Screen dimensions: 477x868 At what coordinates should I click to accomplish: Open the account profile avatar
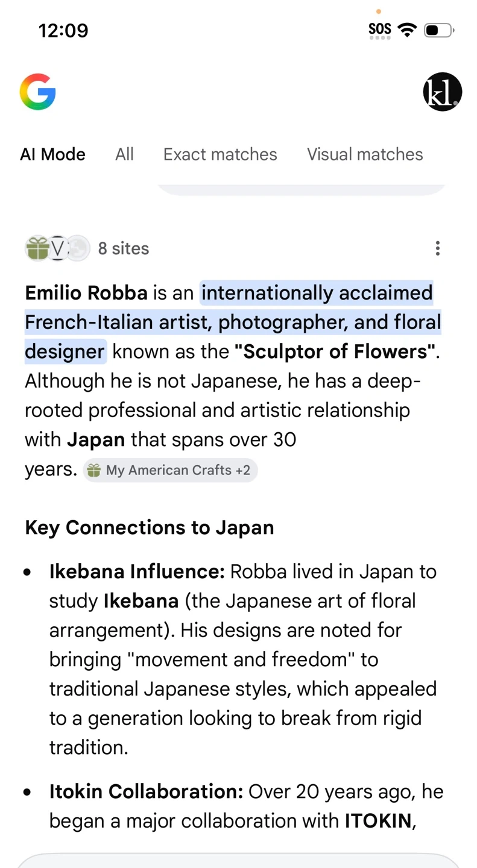pos(442,92)
